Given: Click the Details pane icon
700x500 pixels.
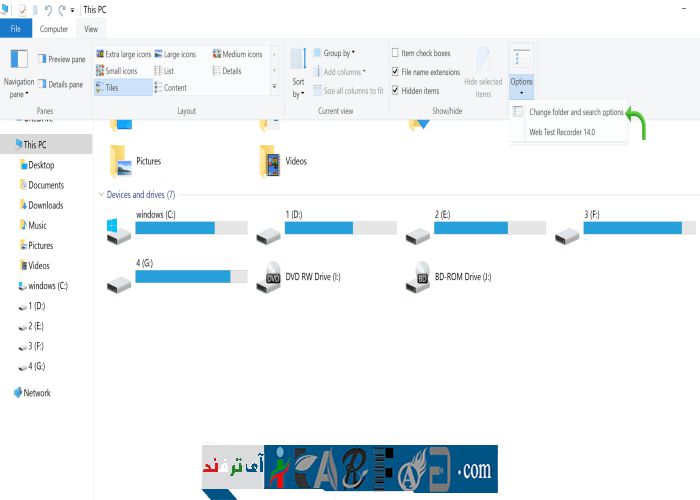Looking at the screenshot, I should [x=42, y=85].
